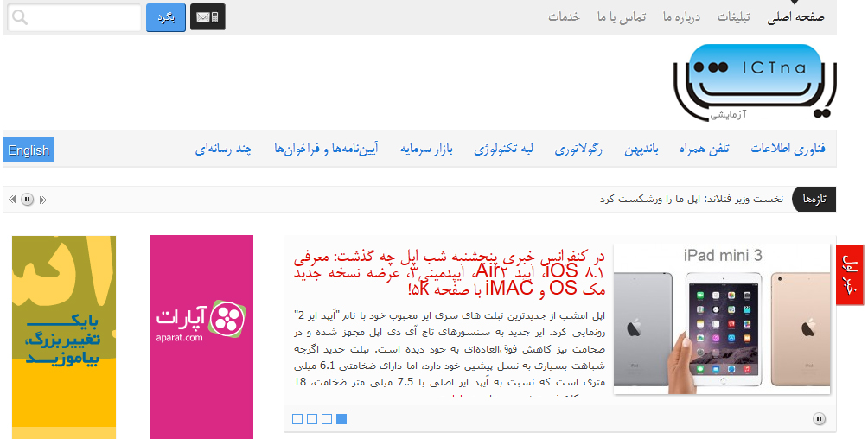This screenshot has width=868, height=439.
Task: Open the درباره ما menu item
Action: coord(681,17)
